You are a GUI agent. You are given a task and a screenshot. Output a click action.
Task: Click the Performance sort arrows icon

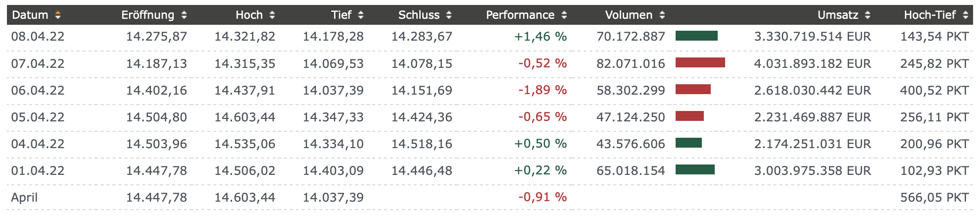(564, 15)
